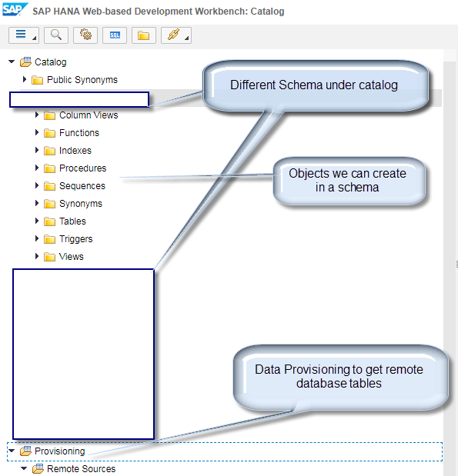Collapse the Provisioning tree node
Screen dimensions: 458x476
12,451
